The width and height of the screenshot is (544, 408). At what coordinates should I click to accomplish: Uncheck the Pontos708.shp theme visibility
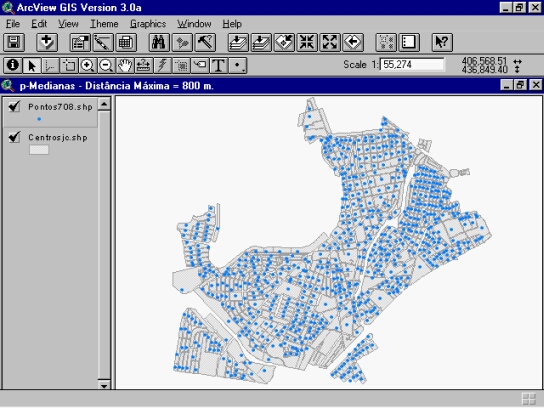14,107
